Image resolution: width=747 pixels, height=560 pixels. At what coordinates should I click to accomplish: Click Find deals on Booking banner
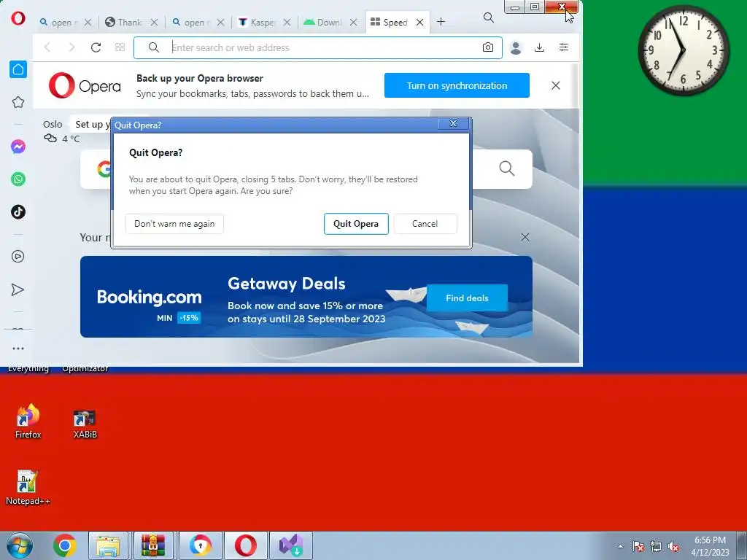point(467,298)
